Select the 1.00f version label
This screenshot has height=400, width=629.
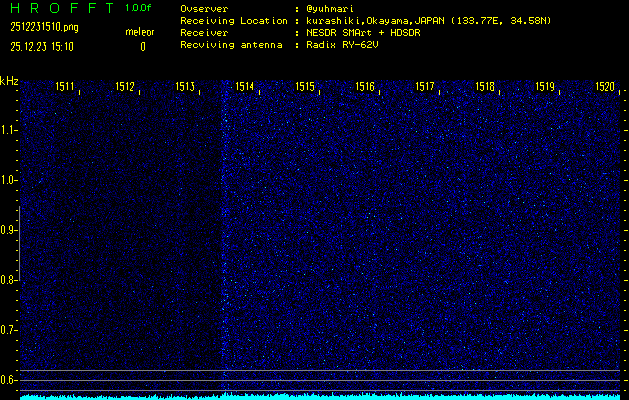click(x=139, y=8)
